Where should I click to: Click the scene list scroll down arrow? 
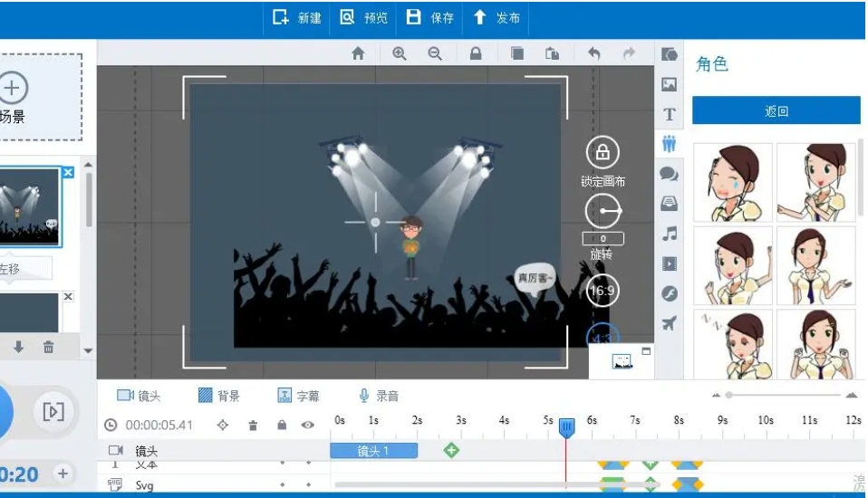[88, 350]
